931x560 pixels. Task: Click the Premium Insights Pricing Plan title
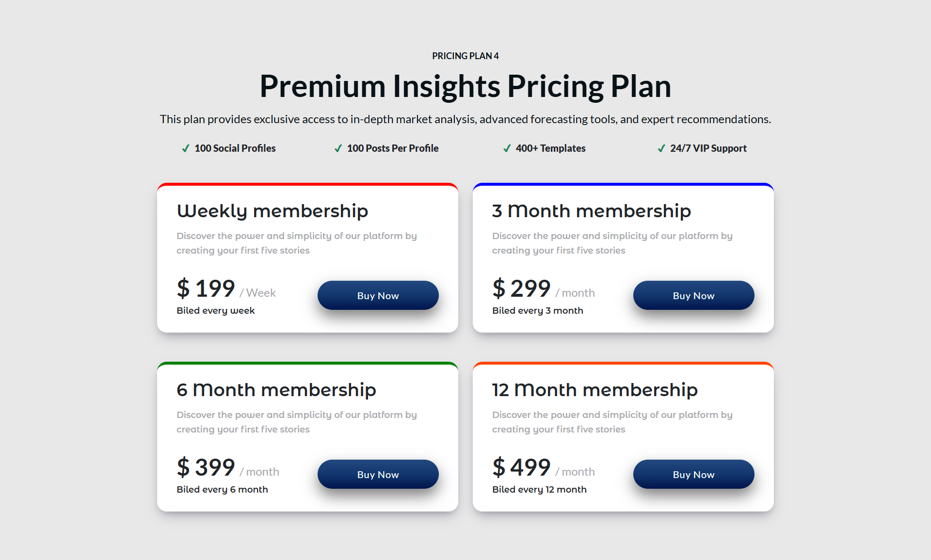click(465, 86)
